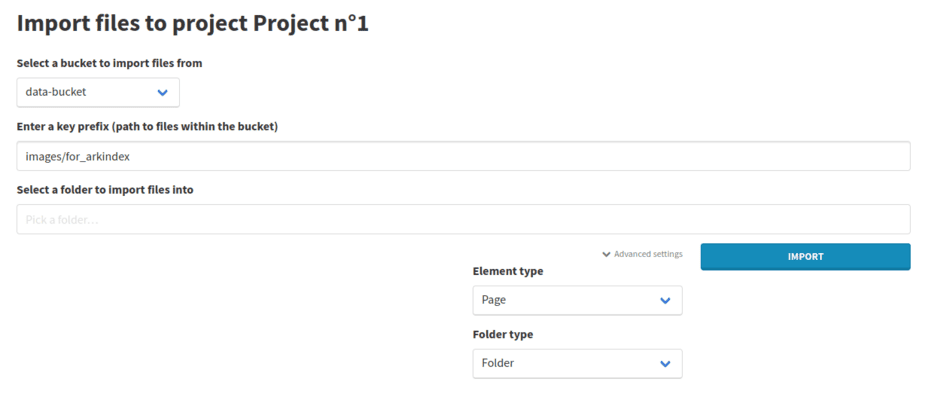Click the 'Pick a folder…' input
Viewport: 928px width, 394px height.
pos(463,219)
